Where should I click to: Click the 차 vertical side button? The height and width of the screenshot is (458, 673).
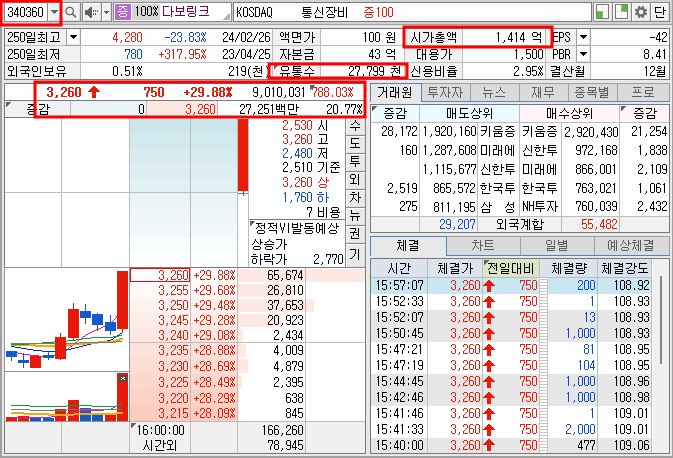tap(355, 197)
